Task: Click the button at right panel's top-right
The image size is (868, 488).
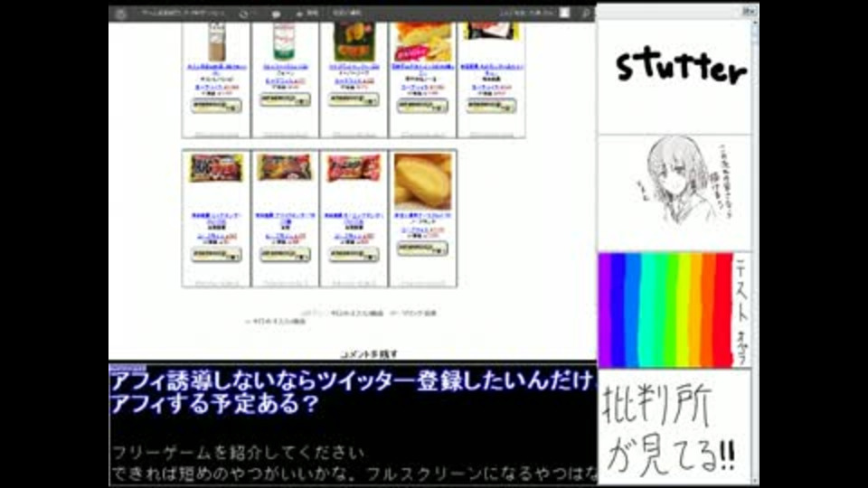Action: coord(749,11)
